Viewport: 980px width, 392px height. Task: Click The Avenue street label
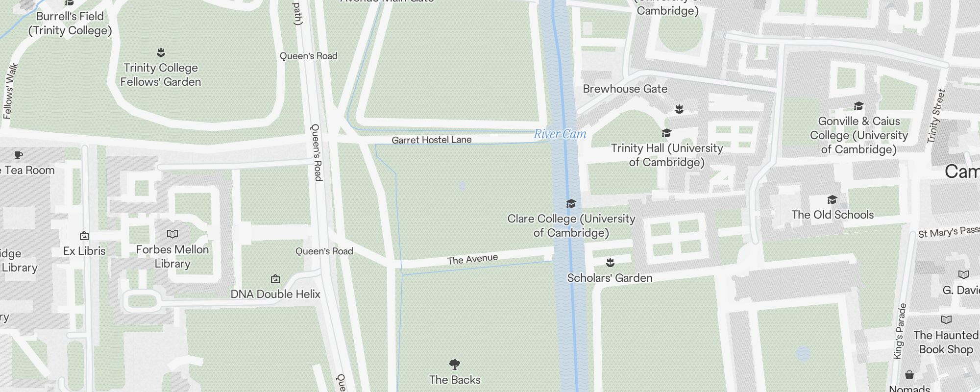pyautogui.click(x=472, y=259)
